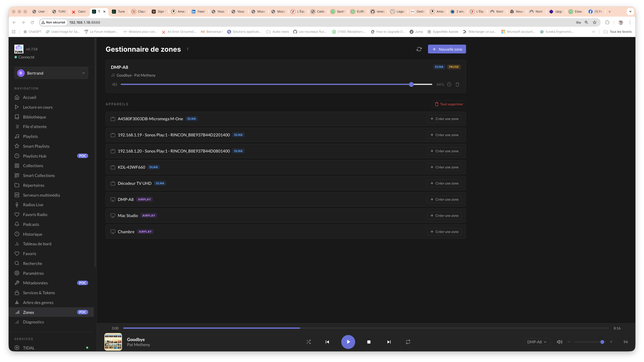Screen dimensions: 644x362
Task: Adjust the DMP-A8 zone volume slider
Action: pos(277,84)
